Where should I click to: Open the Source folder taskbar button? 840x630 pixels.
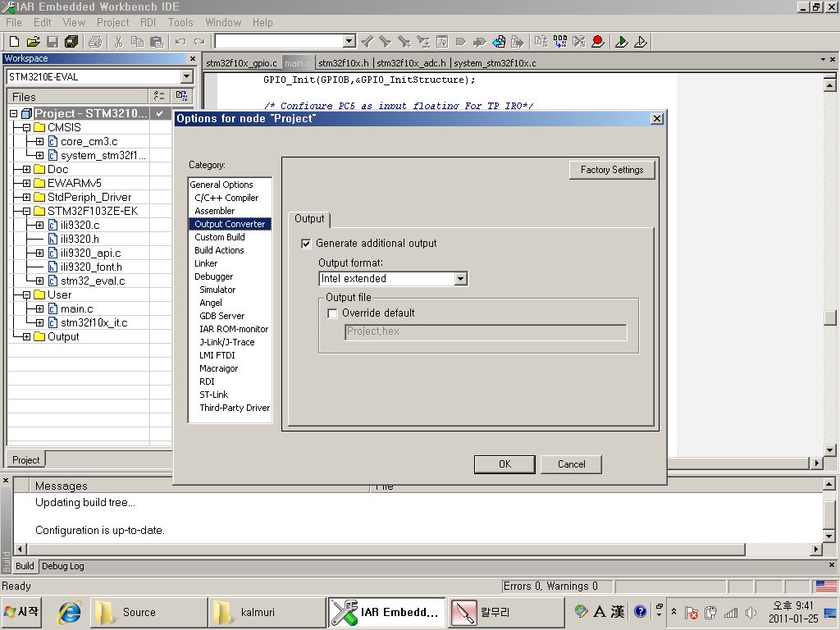148,612
